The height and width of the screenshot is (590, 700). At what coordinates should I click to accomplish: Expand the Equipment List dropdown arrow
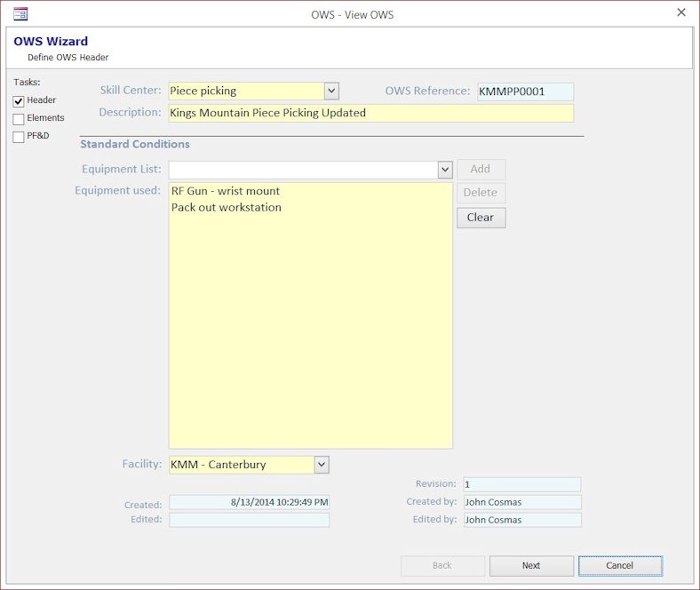tap(445, 170)
